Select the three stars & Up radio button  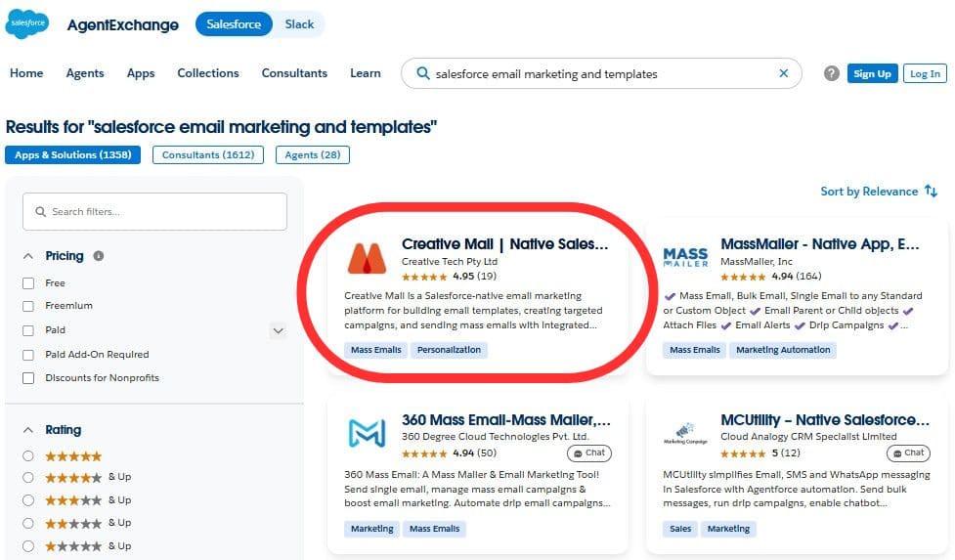tap(28, 500)
